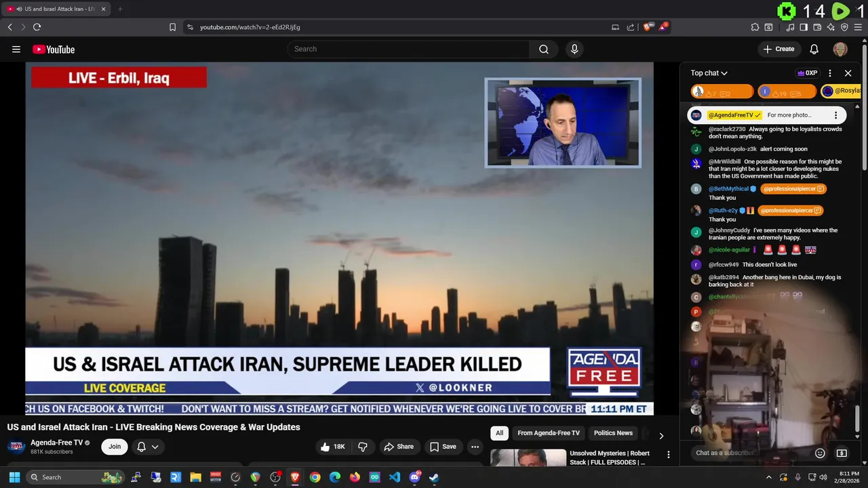Click chat author @JohnnyCuddy
Screen dimensions: 868x488
click(x=729, y=230)
